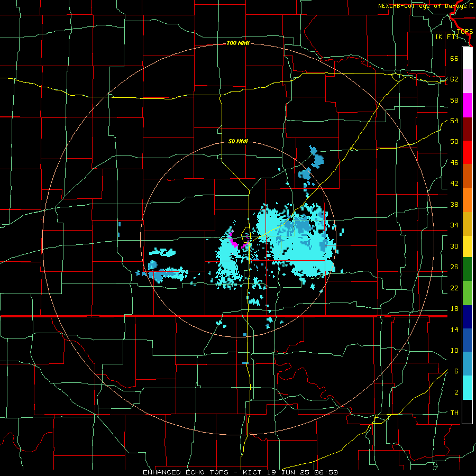Click the 6 legend value

(x=456, y=371)
